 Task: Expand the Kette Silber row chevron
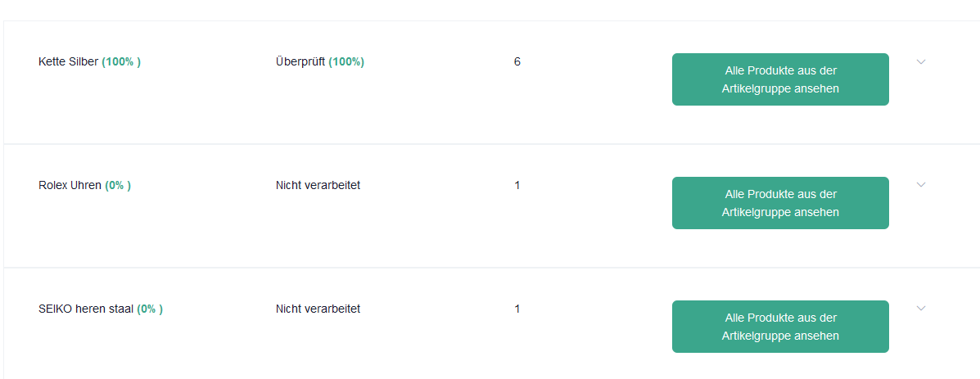[920, 62]
